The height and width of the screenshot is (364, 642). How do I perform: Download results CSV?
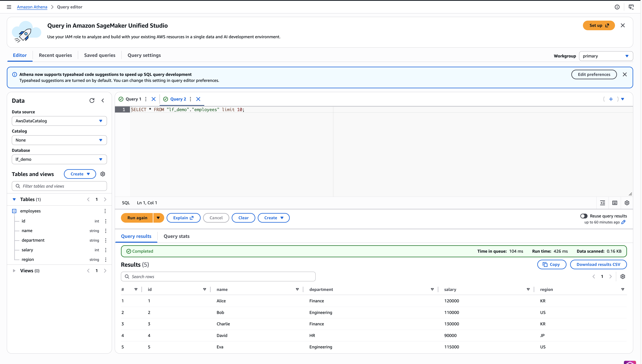tap(598, 264)
